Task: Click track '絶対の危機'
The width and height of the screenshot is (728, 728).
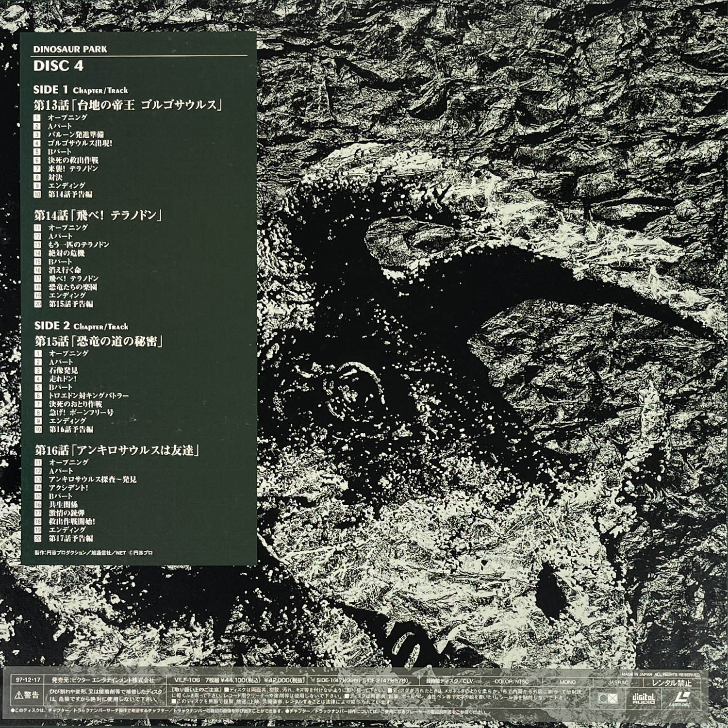Action: click(66, 253)
